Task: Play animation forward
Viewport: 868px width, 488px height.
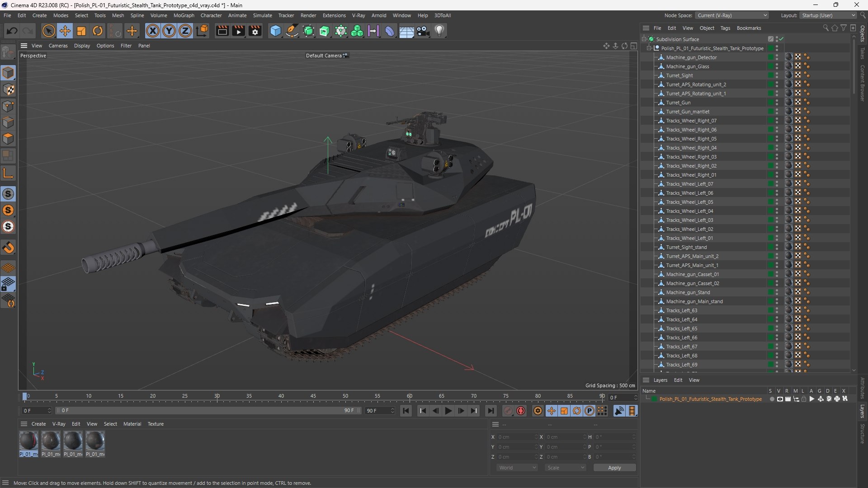Action: pyautogui.click(x=448, y=411)
